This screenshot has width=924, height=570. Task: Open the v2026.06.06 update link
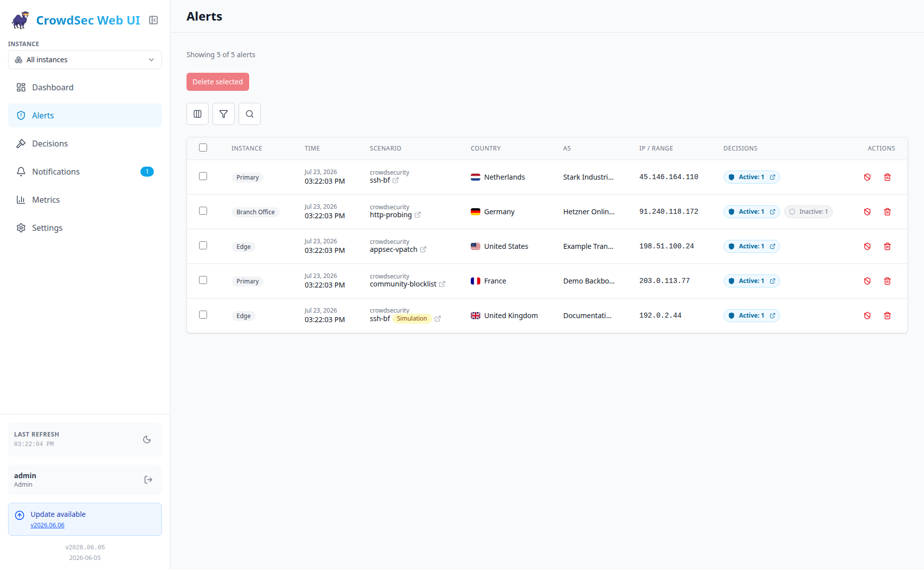48,525
